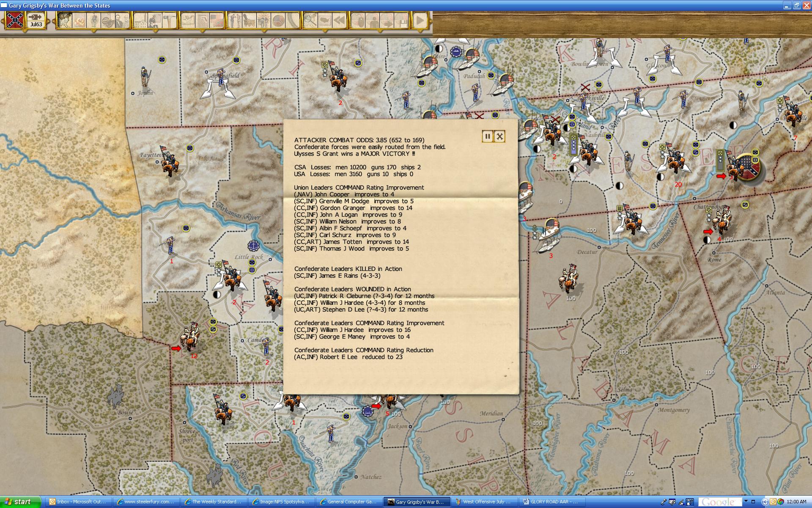Click the Atlanta city label on map
812x508 pixels.
click(775, 293)
